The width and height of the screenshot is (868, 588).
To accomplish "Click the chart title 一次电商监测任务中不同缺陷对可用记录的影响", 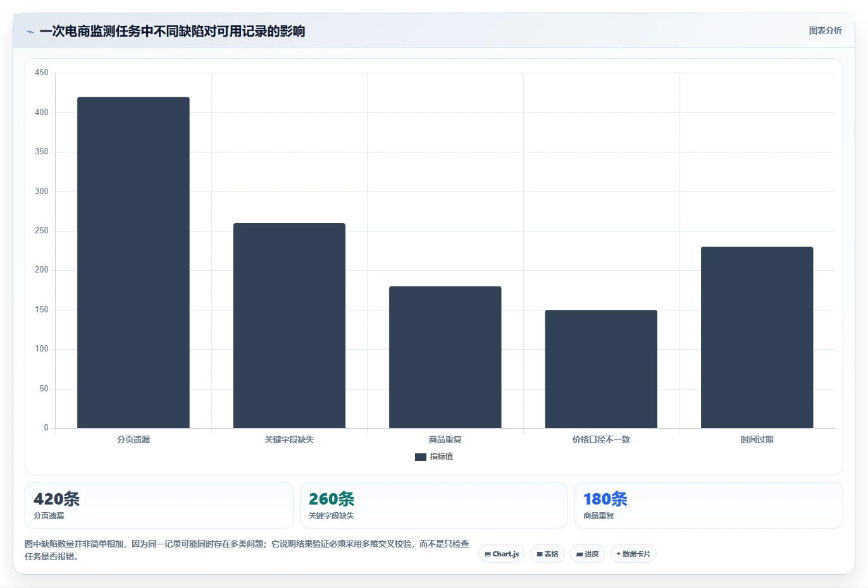I will point(172,31).
